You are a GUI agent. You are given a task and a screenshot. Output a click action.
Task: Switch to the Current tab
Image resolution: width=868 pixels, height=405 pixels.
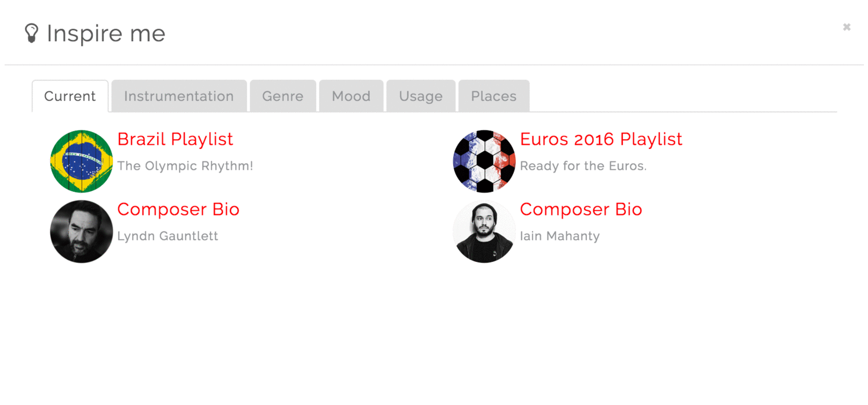pos(70,96)
